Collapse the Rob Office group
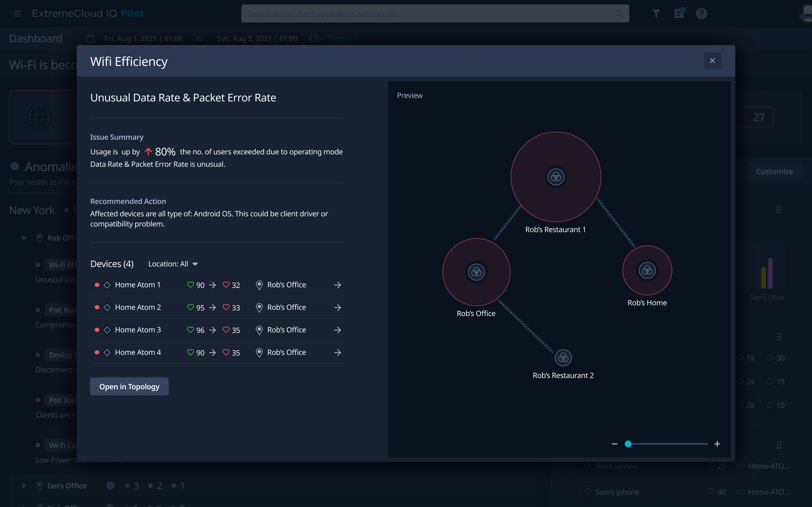Screen dimensions: 812x507 [x=24, y=238]
